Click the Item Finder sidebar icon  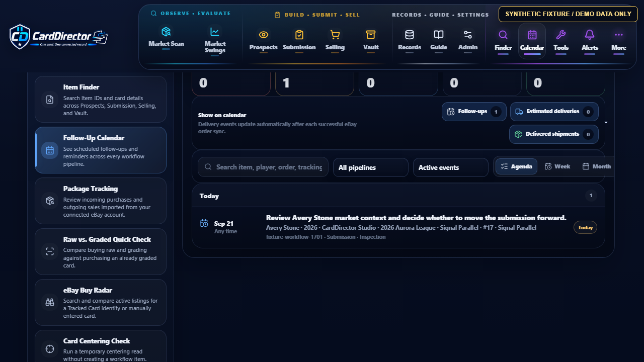pyautogui.click(x=50, y=100)
